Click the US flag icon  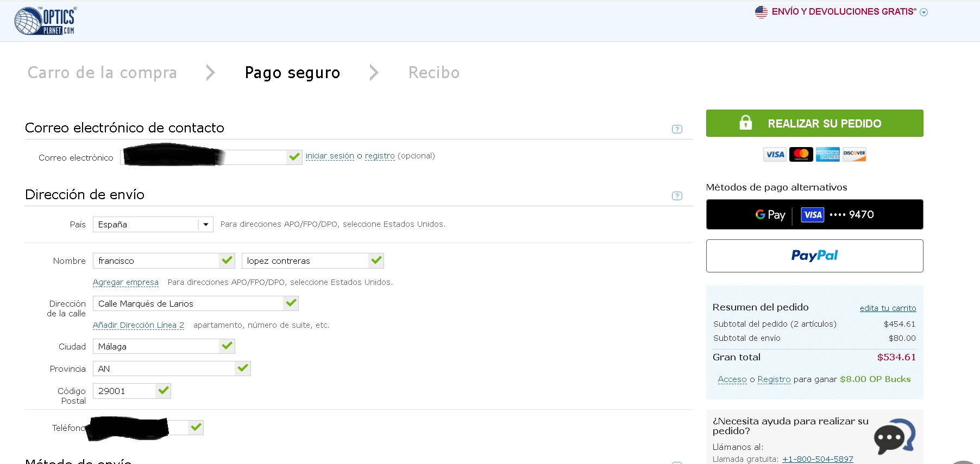click(x=761, y=12)
